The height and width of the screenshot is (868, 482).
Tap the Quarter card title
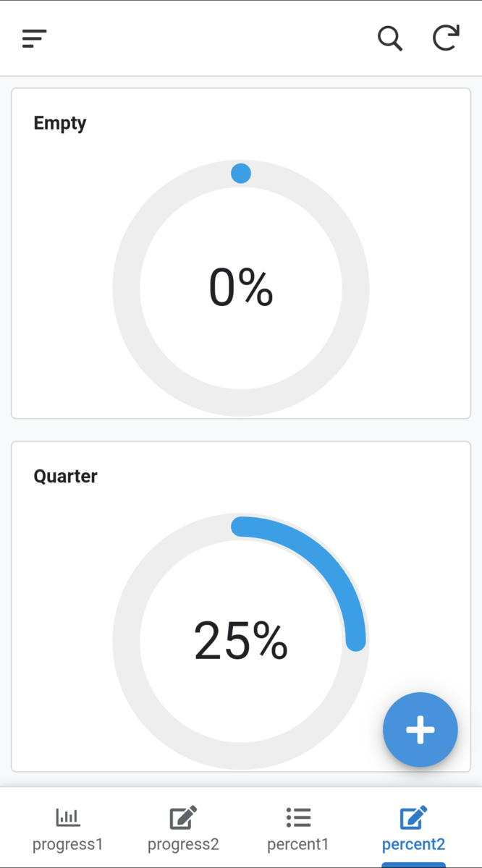(x=65, y=476)
